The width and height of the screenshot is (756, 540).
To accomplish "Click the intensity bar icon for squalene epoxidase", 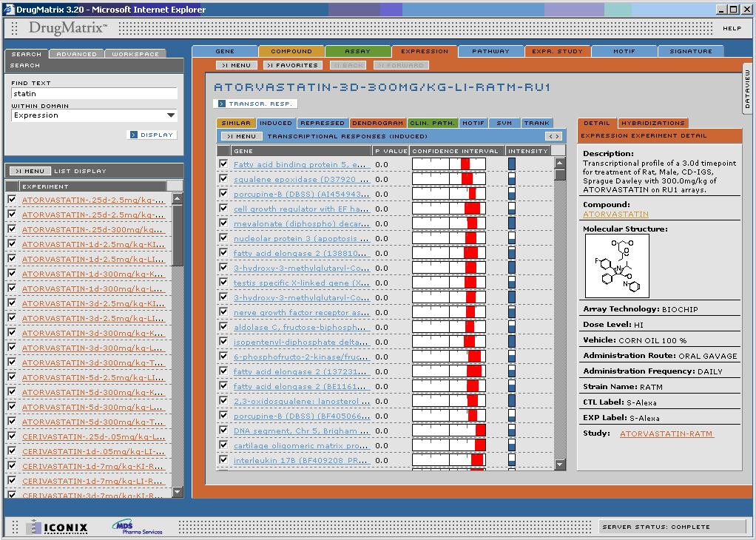I will pos(511,179).
